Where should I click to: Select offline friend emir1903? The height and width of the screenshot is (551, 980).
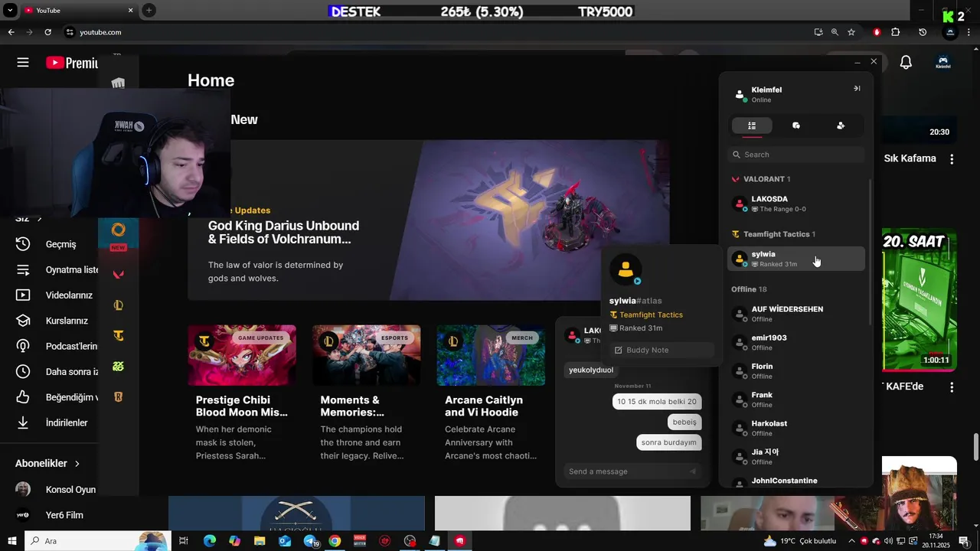point(796,342)
